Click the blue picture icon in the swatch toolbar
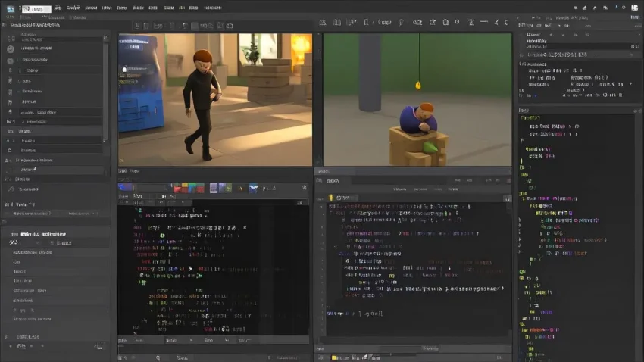The width and height of the screenshot is (644, 362). tap(253, 188)
